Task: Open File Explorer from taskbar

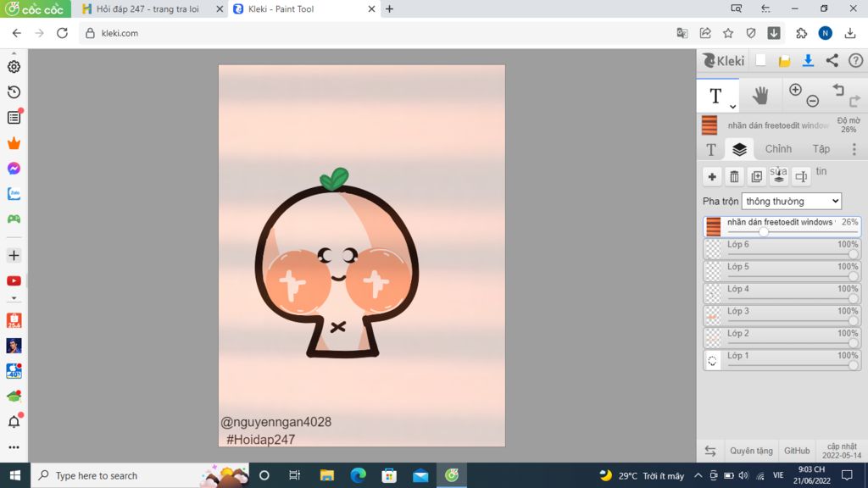Action: click(327, 475)
